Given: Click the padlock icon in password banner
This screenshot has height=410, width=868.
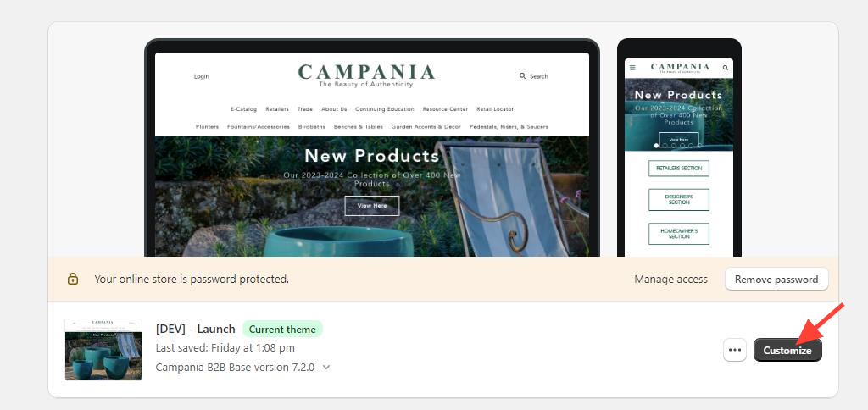Looking at the screenshot, I should click(x=73, y=279).
